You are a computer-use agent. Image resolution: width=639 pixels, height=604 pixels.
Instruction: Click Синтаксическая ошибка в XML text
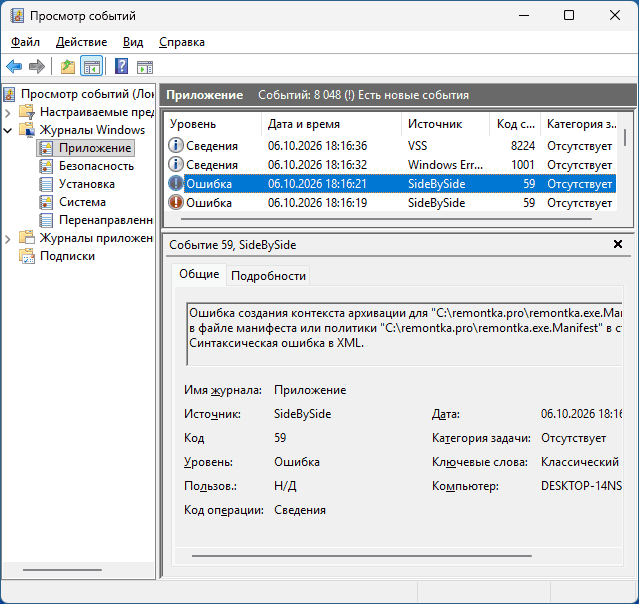[x=276, y=343]
